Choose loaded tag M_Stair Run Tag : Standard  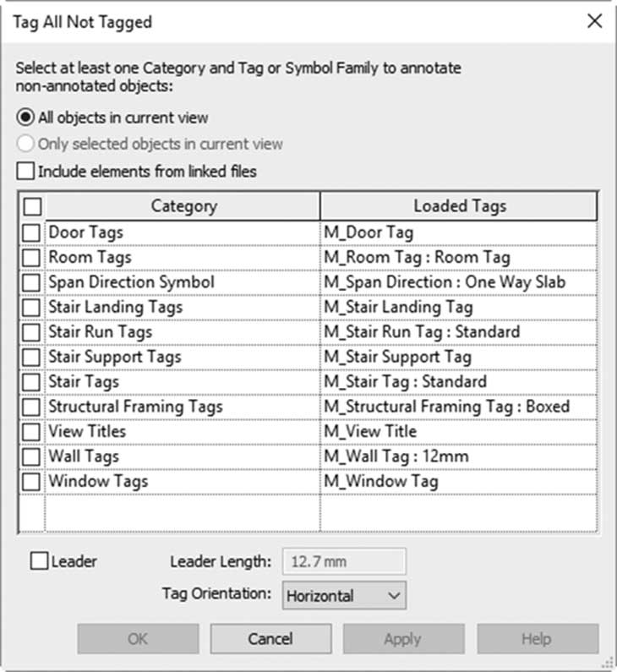click(458, 332)
